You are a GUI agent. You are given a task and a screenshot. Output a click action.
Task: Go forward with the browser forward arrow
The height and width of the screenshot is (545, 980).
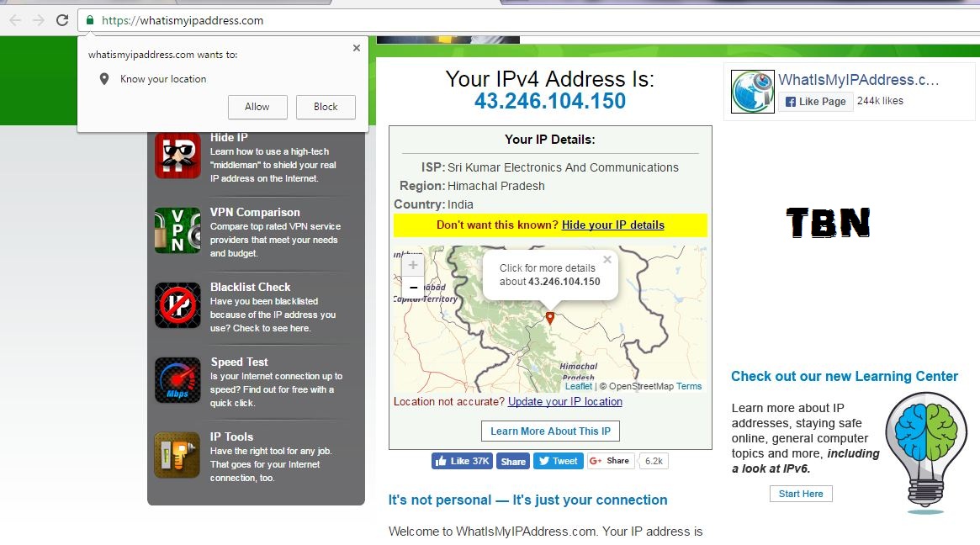click(39, 20)
